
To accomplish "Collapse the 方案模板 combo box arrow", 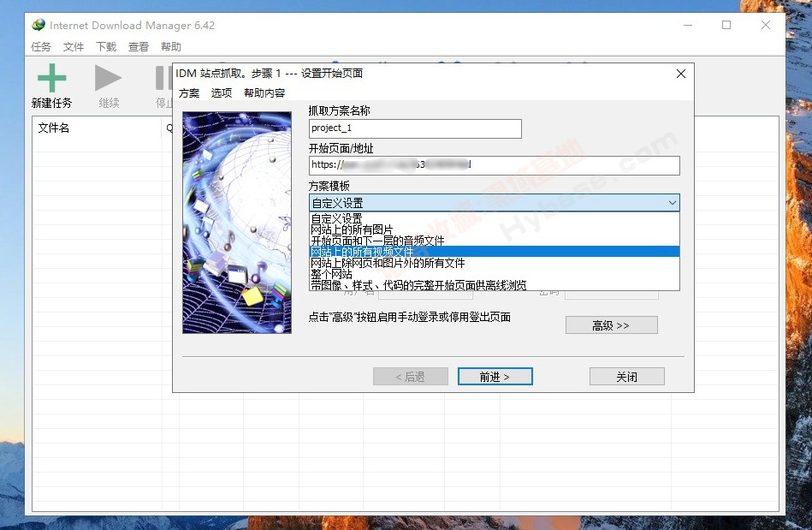I will [673, 203].
